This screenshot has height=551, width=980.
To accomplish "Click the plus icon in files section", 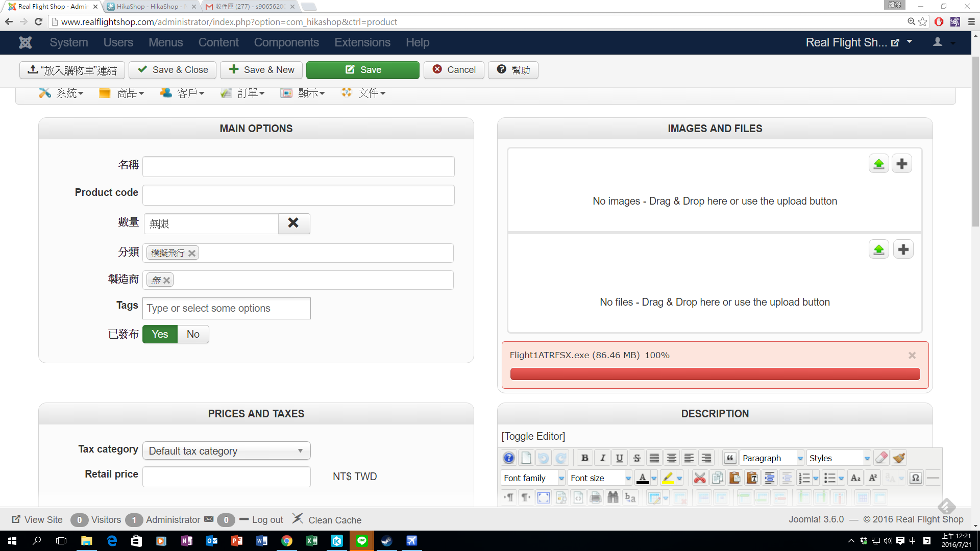I will 903,249.
